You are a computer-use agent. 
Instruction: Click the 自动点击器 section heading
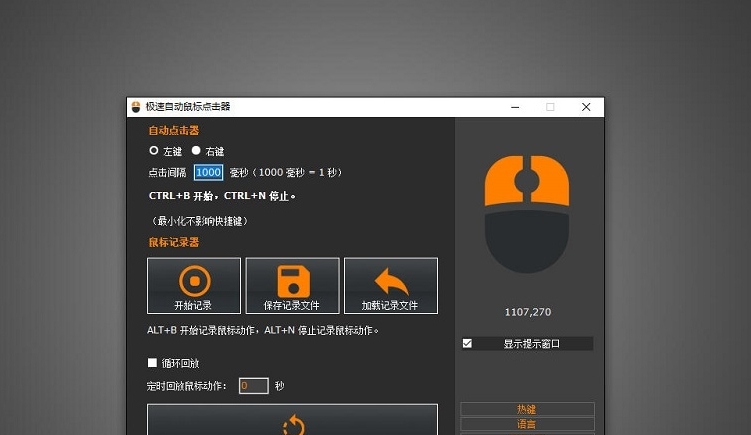pyautogui.click(x=174, y=130)
